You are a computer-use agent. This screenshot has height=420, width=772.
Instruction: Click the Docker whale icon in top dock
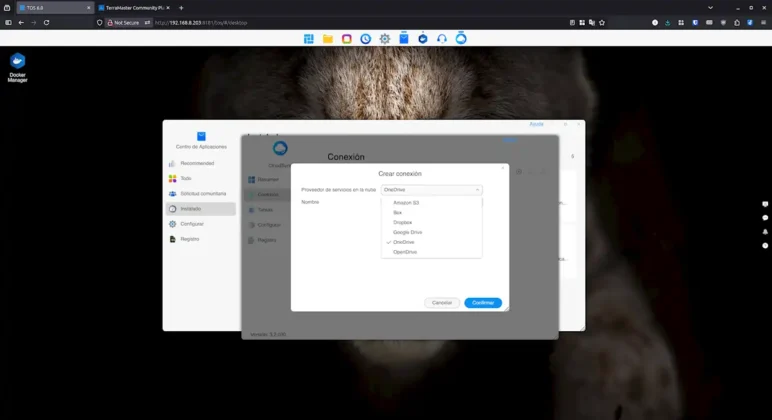[x=423, y=39]
